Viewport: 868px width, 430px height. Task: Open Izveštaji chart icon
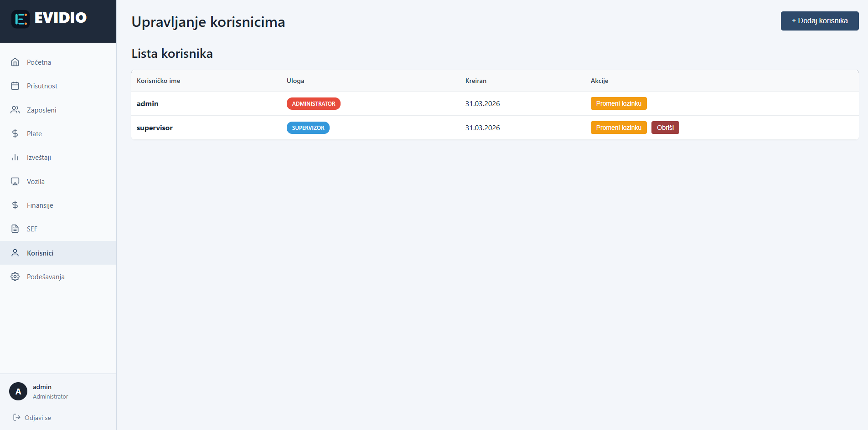coord(15,157)
